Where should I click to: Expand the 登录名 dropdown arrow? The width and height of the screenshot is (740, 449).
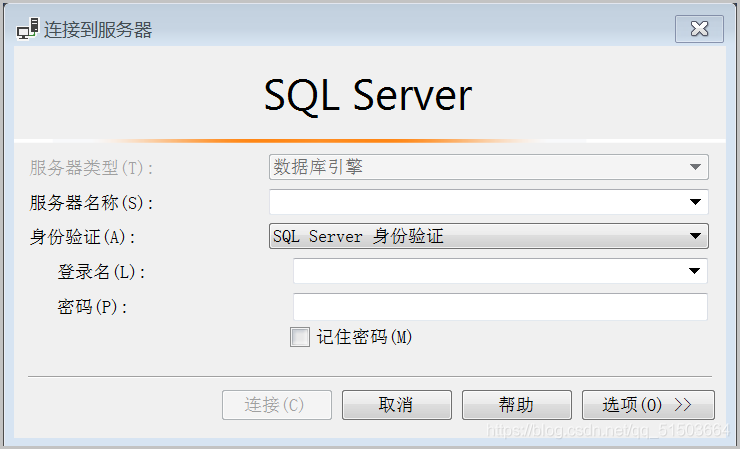click(694, 271)
